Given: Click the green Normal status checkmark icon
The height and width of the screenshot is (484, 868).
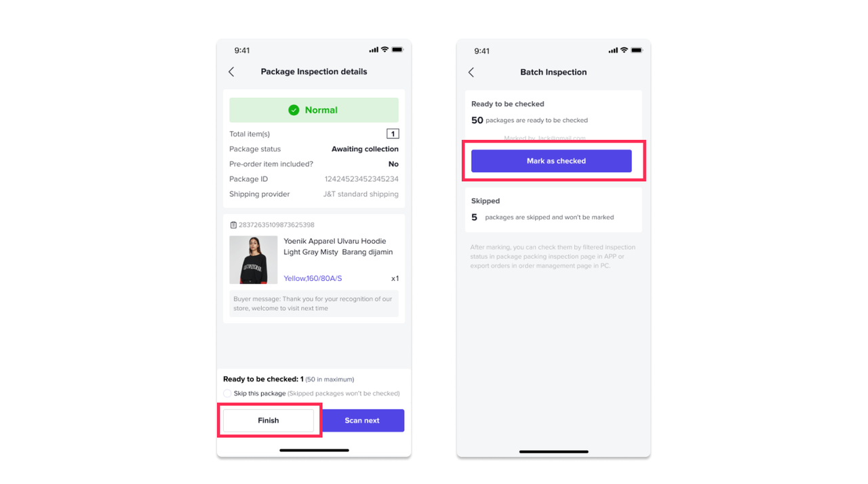Looking at the screenshot, I should pyautogui.click(x=294, y=110).
